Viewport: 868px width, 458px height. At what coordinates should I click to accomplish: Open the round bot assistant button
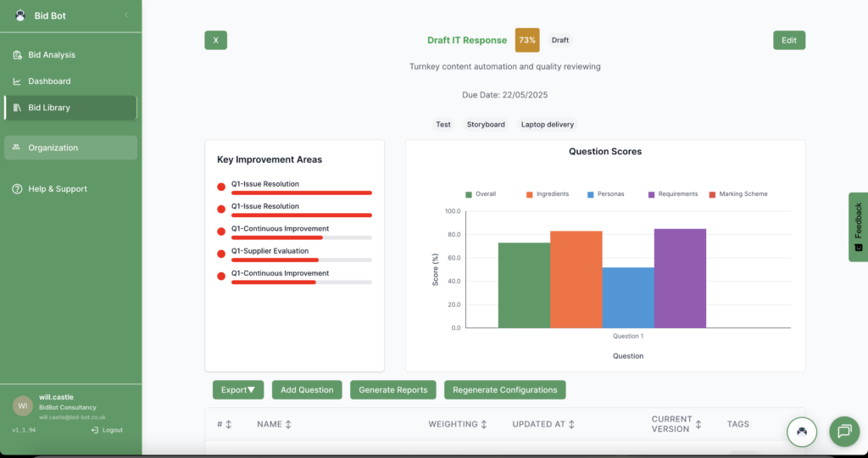(x=801, y=431)
